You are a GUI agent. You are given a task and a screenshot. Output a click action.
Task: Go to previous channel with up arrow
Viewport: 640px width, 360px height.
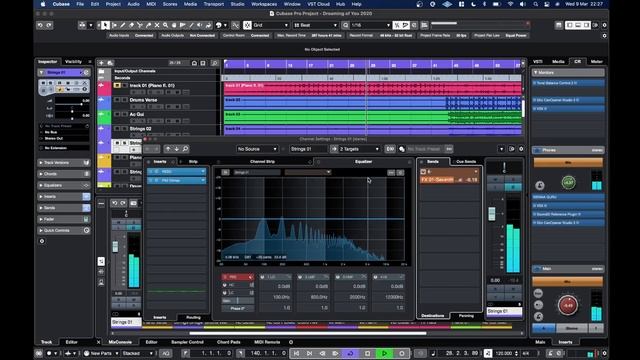tap(168, 149)
